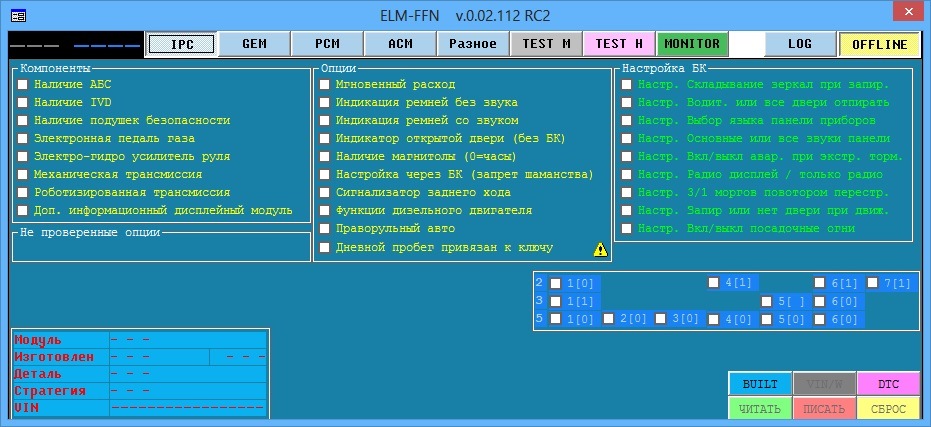Click the pink DTC button
Screen dimensions: 931x427
click(x=888, y=384)
